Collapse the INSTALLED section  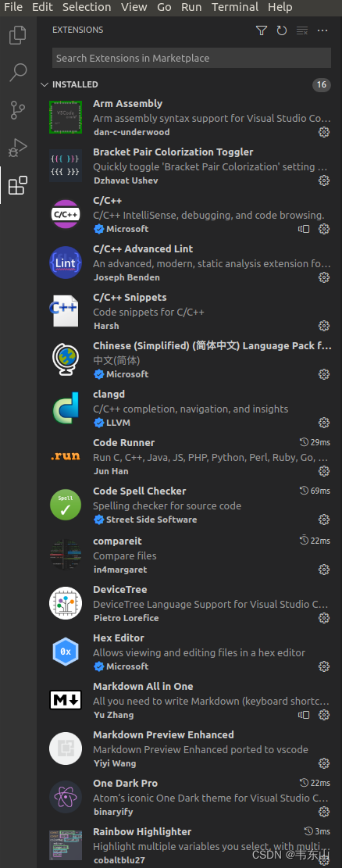pyautogui.click(x=45, y=84)
